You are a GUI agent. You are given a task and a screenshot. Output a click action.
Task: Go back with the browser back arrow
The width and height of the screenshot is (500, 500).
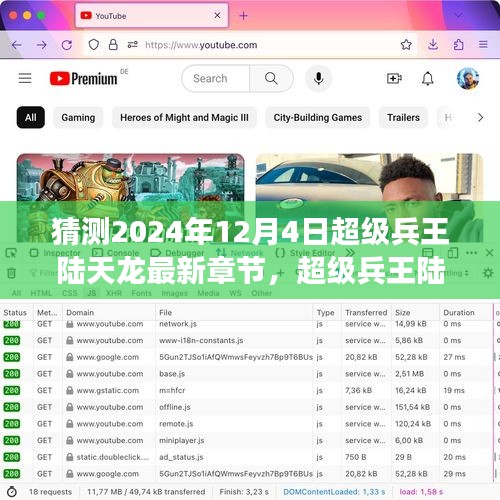(17, 45)
